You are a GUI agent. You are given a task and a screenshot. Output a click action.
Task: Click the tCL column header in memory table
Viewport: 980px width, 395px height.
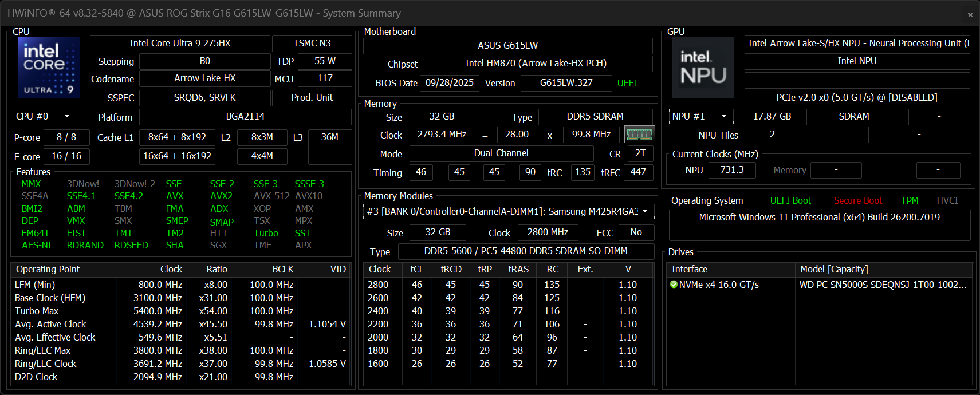[417, 269]
